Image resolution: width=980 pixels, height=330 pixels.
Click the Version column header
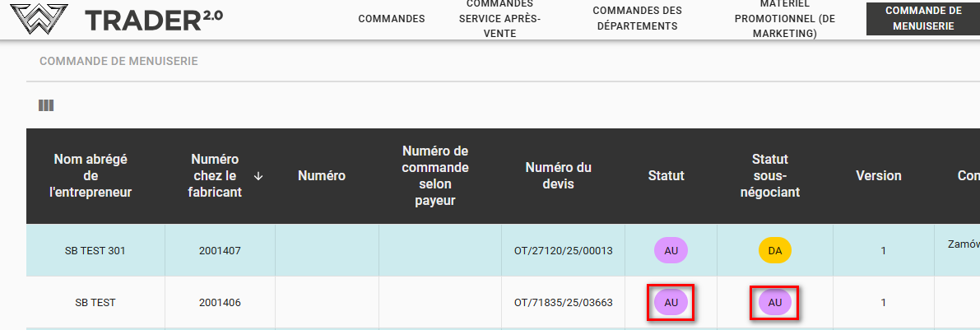pos(878,176)
